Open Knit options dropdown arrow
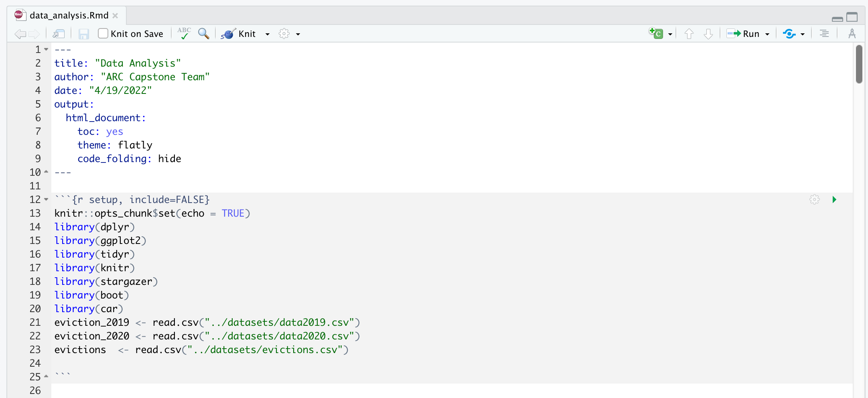This screenshot has width=868, height=398. (x=268, y=35)
